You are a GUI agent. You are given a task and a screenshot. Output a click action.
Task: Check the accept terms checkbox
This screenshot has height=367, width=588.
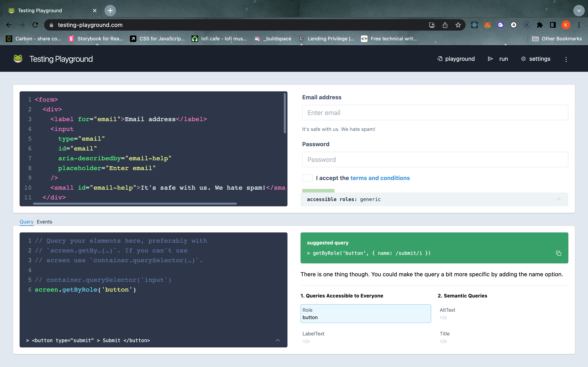point(307,178)
